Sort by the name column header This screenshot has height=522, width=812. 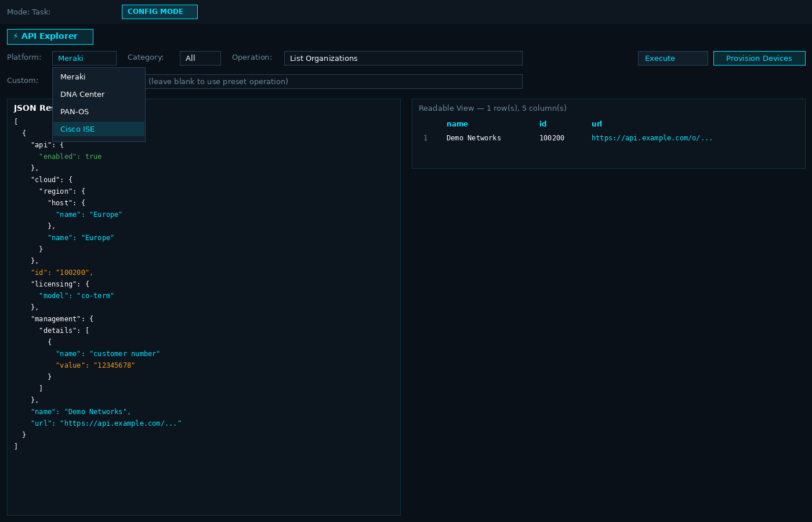[458, 124]
